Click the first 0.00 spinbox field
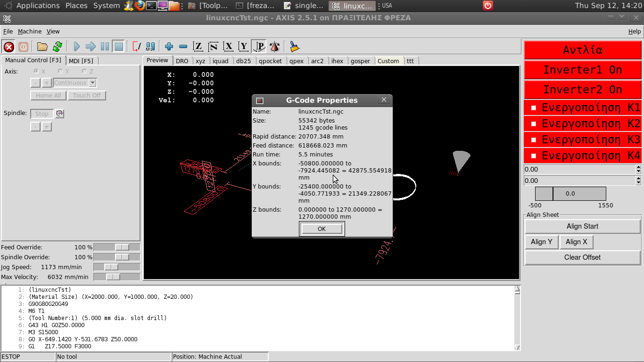Screen dimensions: 644x362 (580, 169)
